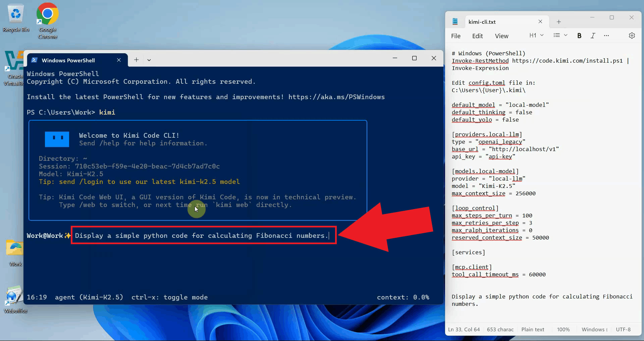Add a new tab in Notepad
The width and height of the screenshot is (644, 341).
pos(558,22)
